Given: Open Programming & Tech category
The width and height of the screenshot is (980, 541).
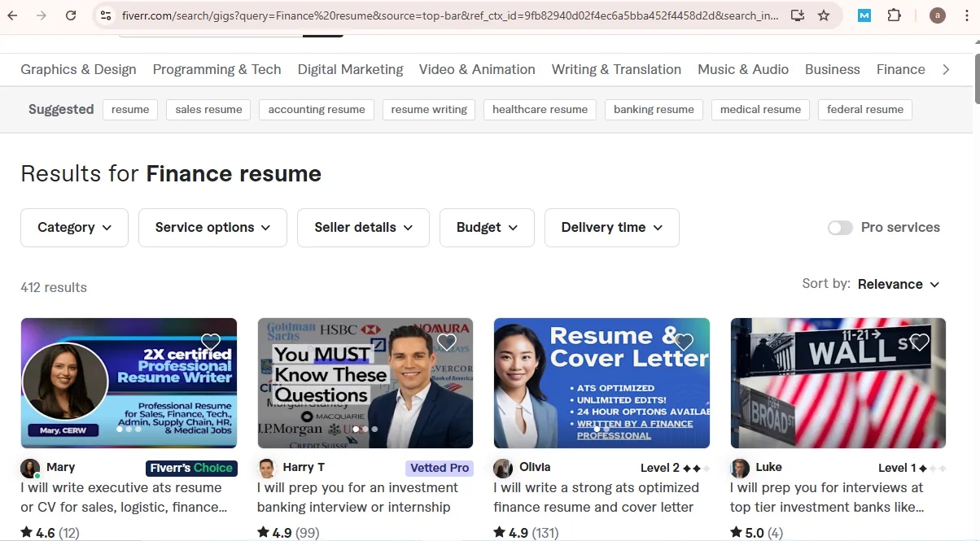Looking at the screenshot, I should pyautogui.click(x=217, y=69).
